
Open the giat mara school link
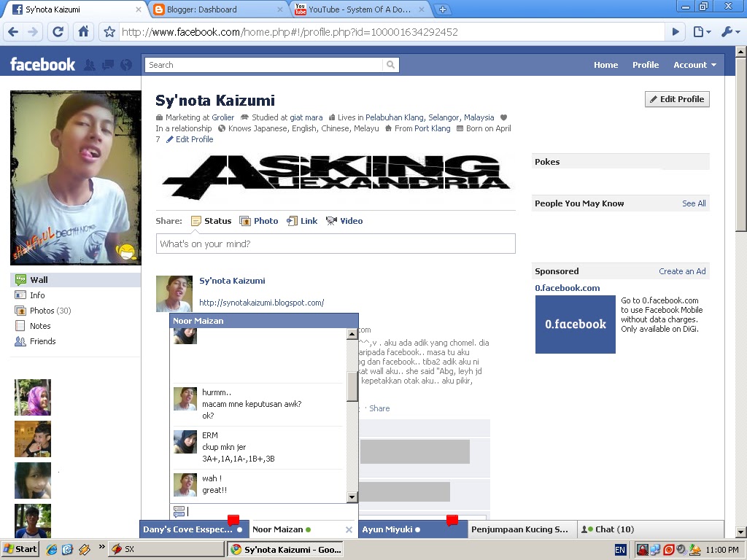pos(306,117)
